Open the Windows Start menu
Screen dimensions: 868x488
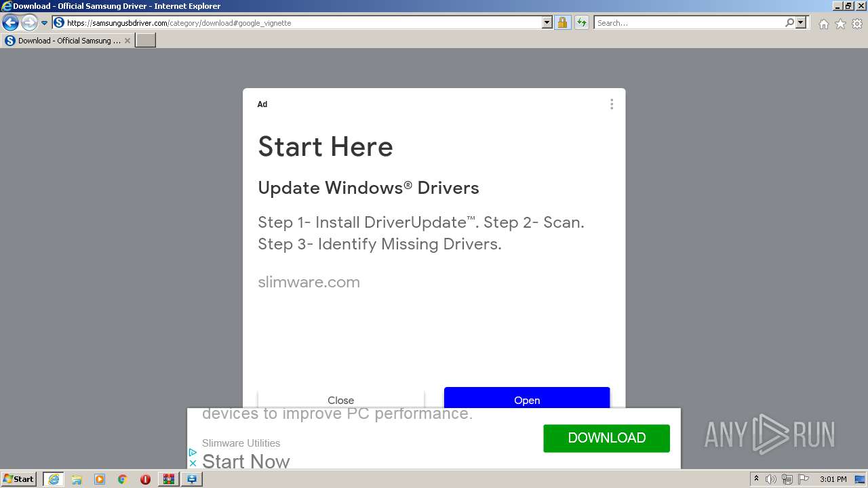(x=18, y=479)
